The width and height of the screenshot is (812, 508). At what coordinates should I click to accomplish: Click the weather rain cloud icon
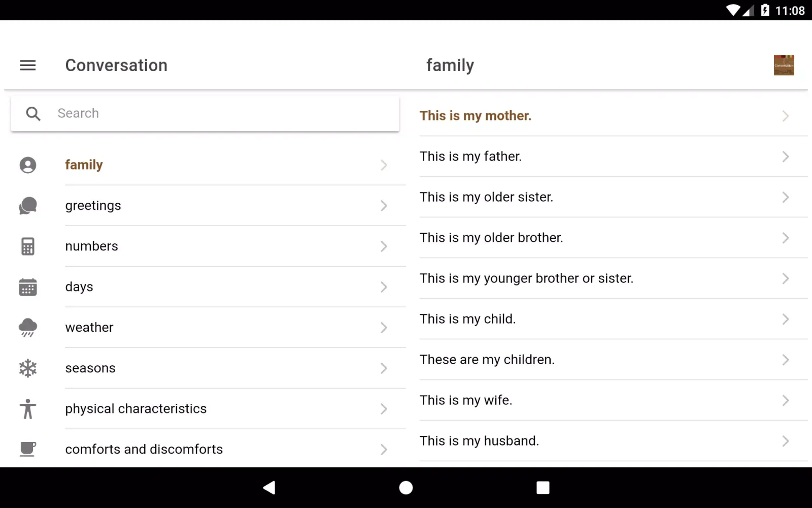point(28,328)
